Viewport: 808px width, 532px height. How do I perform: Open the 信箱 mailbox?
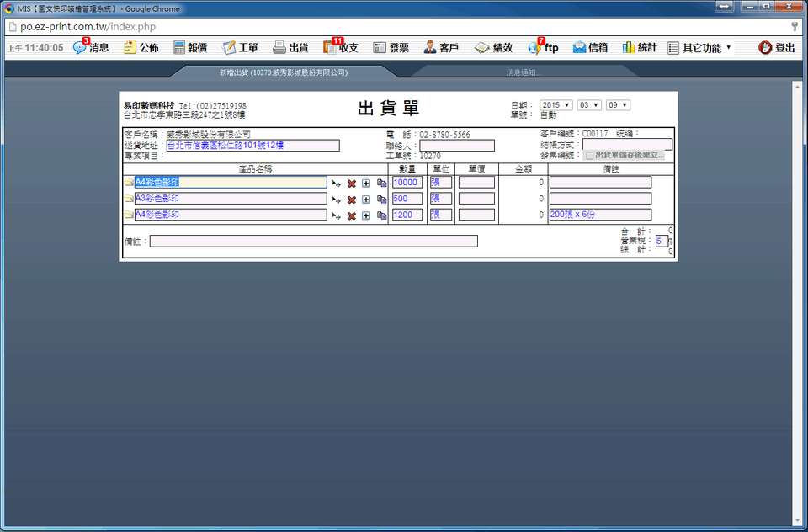tap(590, 48)
